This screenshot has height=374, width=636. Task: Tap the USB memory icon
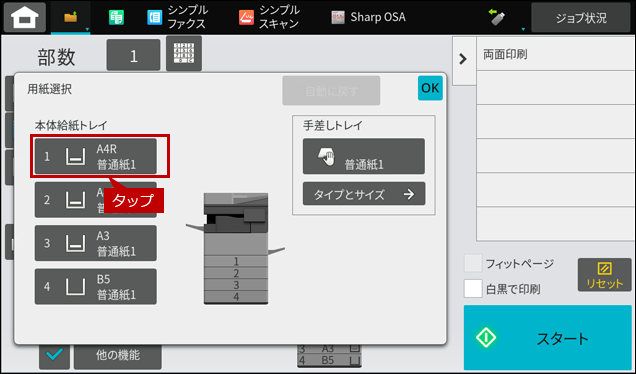pyautogui.click(x=497, y=17)
